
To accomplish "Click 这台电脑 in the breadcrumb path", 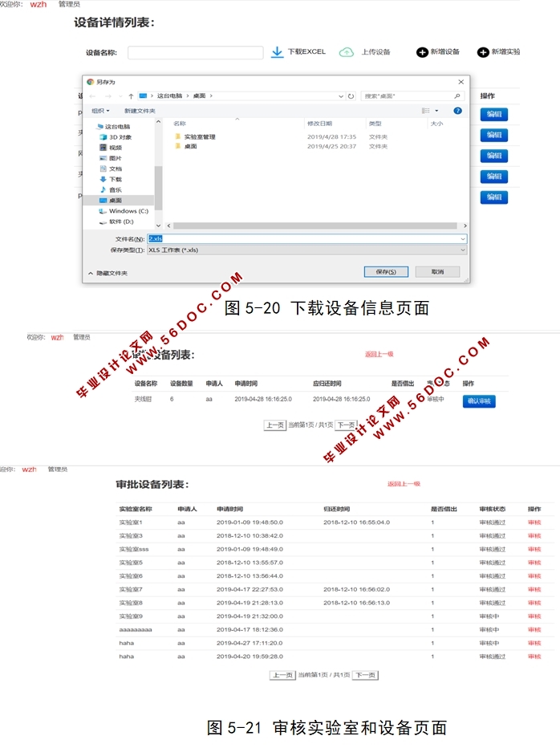I will click(170, 96).
